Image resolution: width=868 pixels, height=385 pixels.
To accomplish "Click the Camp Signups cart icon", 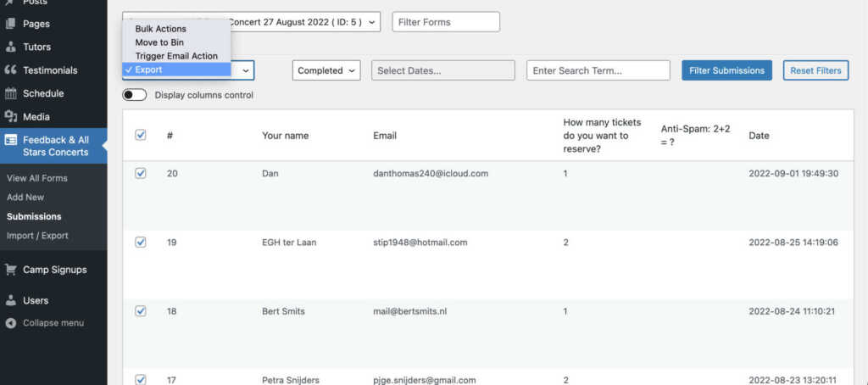I will [10, 270].
